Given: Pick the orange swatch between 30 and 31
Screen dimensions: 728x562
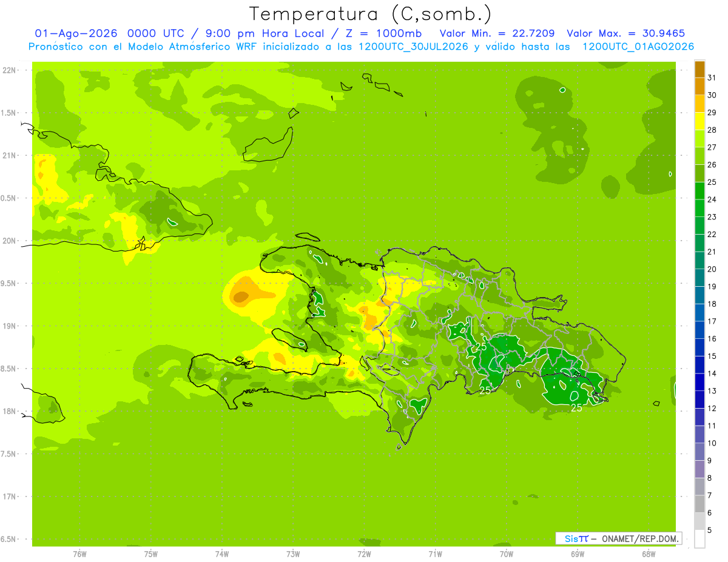Looking at the screenshot, I should click(x=699, y=86).
